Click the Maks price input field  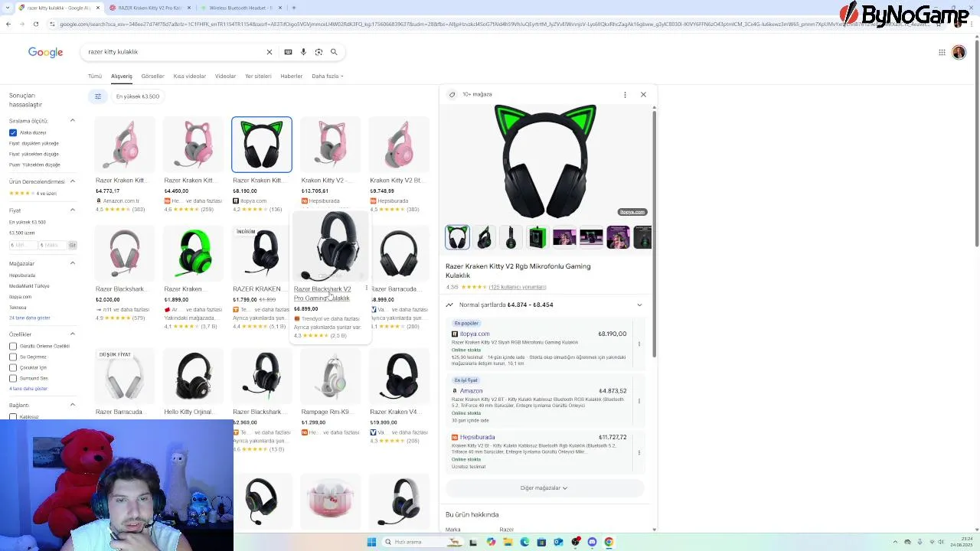(x=52, y=245)
